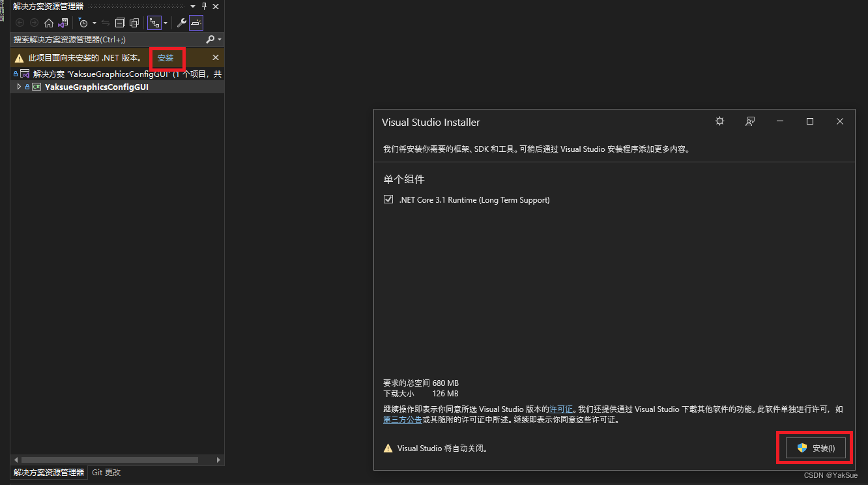The image size is (868, 485).
Task: Open Solution Explorer window position dropdown
Action: [193, 6]
